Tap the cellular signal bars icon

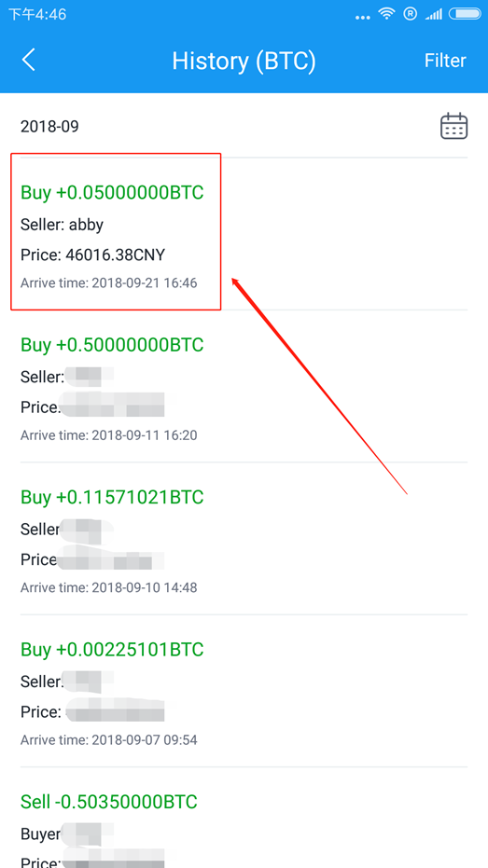[x=433, y=14]
